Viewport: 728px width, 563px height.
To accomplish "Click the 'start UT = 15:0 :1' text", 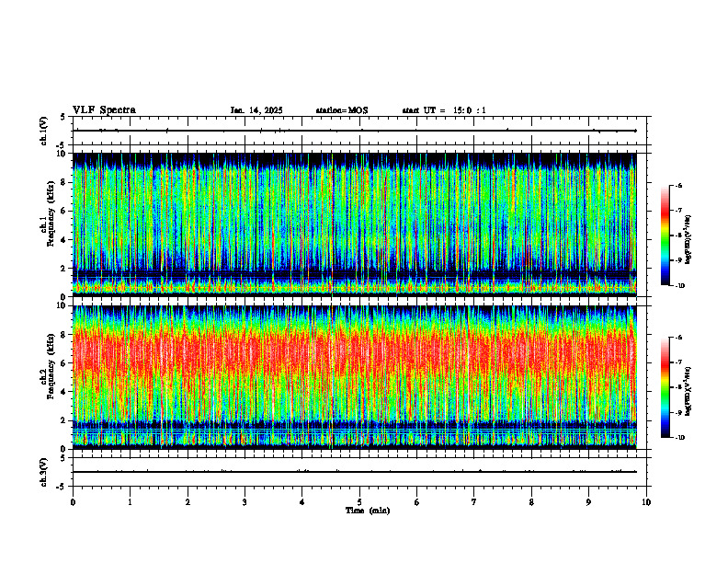I will pyautogui.click(x=444, y=110).
